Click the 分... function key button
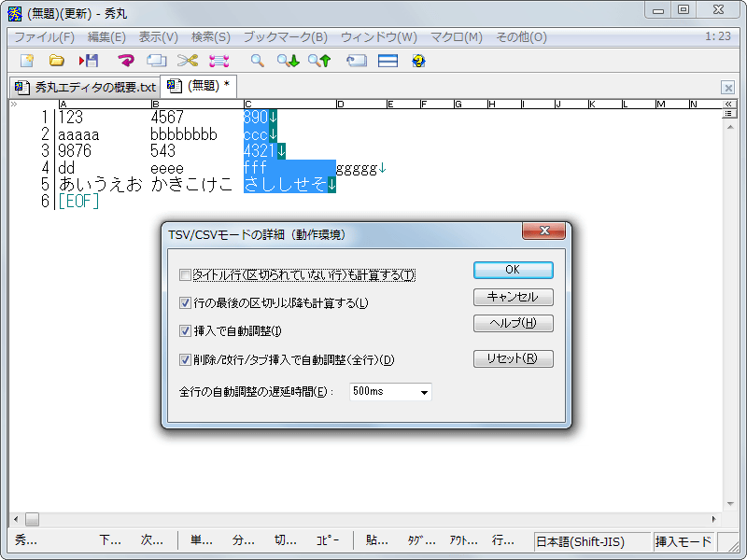The height and width of the screenshot is (560, 747). 244,540
